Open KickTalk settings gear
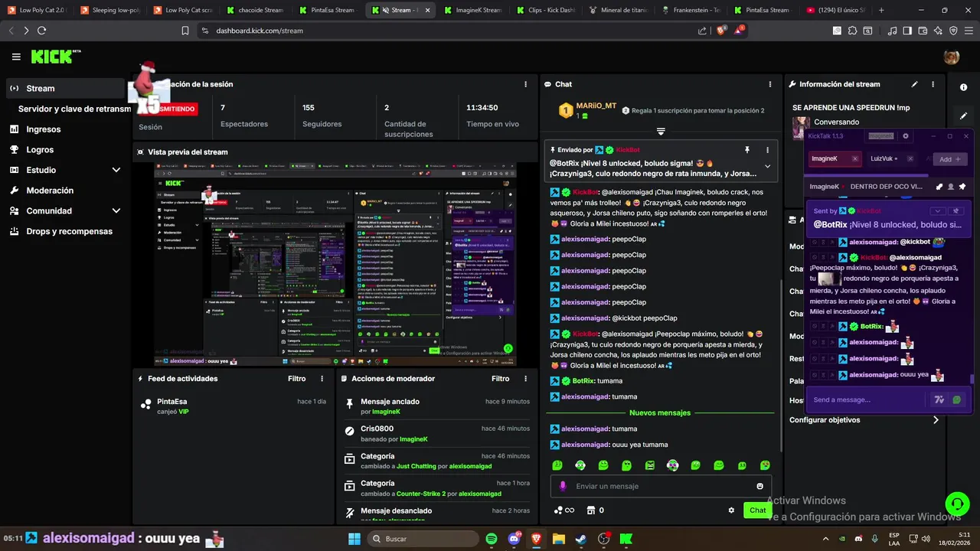 (x=906, y=136)
